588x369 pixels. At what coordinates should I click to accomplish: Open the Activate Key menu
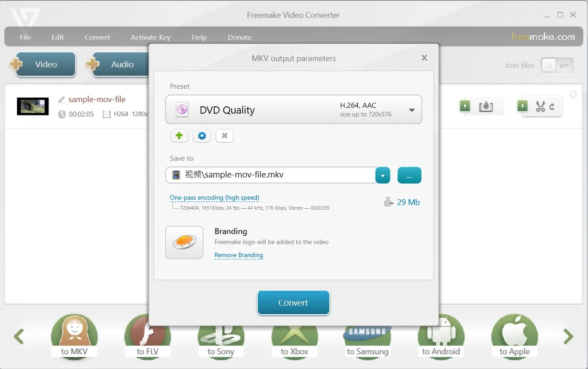coord(150,37)
